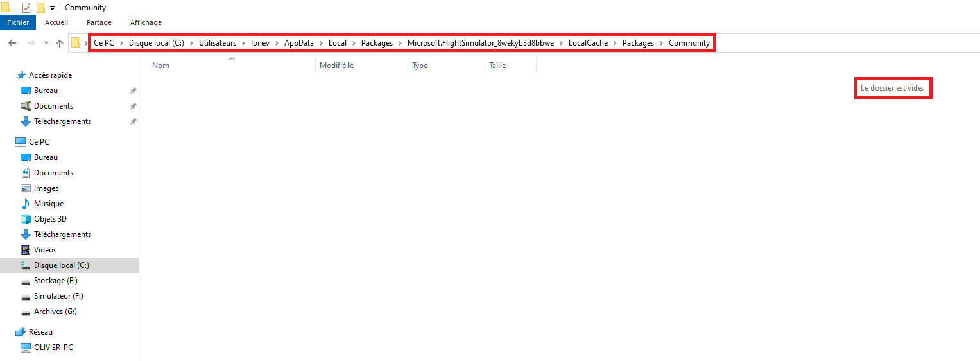Select the Utilisateurs breadcrumb segment
Viewport: 980px width, 361px height.
coord(218,43)
